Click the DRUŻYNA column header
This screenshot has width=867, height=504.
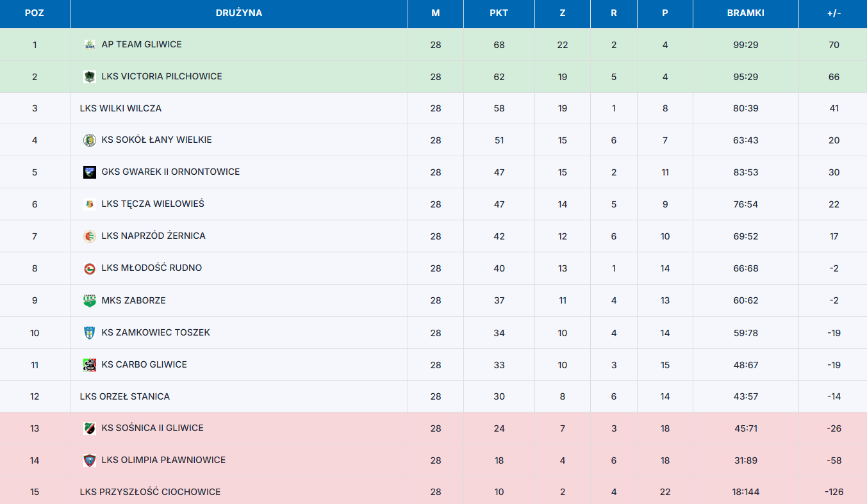click(x=239, y=13)
